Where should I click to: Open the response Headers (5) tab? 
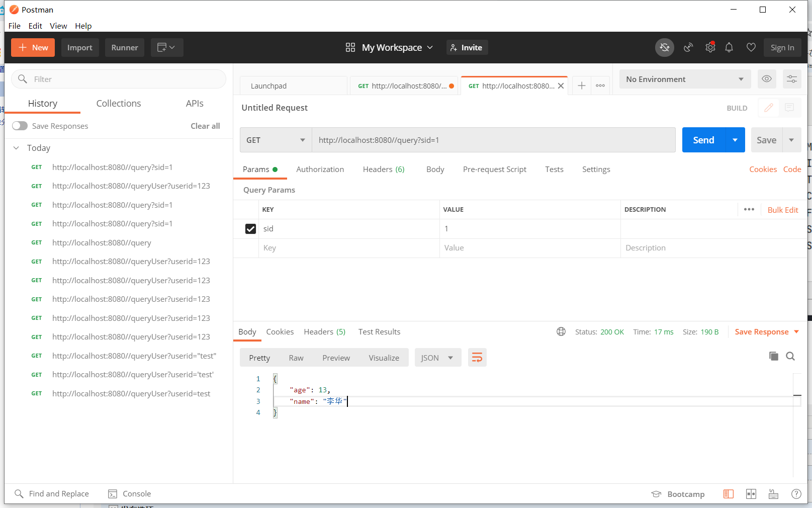[x=324, y=331]
